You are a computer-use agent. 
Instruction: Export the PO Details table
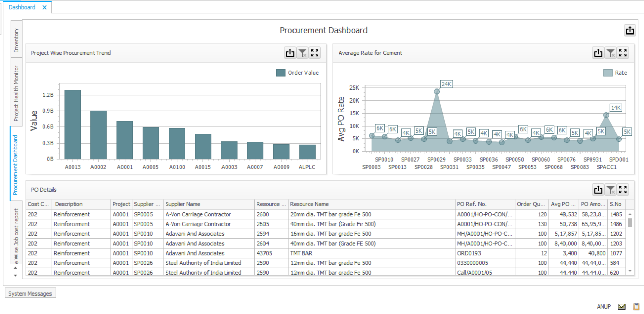[x=598, y=189]
